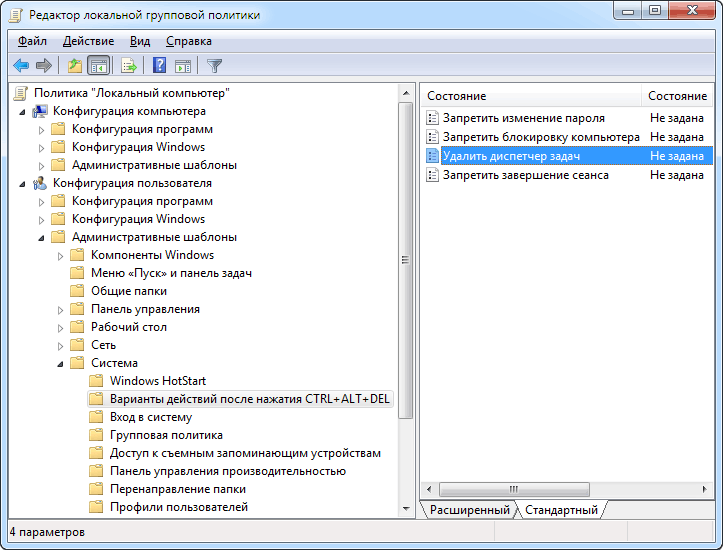Toggle the action pane toolbar icon
Image resolution: width=723 pixels, height=550 pixels.
click(183, 66)
